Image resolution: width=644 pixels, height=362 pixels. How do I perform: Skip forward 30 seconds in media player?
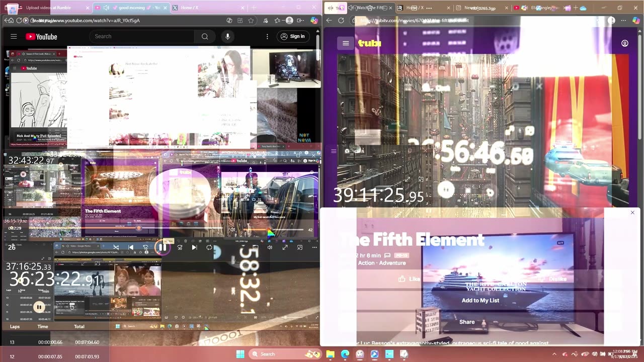(180, 247)
